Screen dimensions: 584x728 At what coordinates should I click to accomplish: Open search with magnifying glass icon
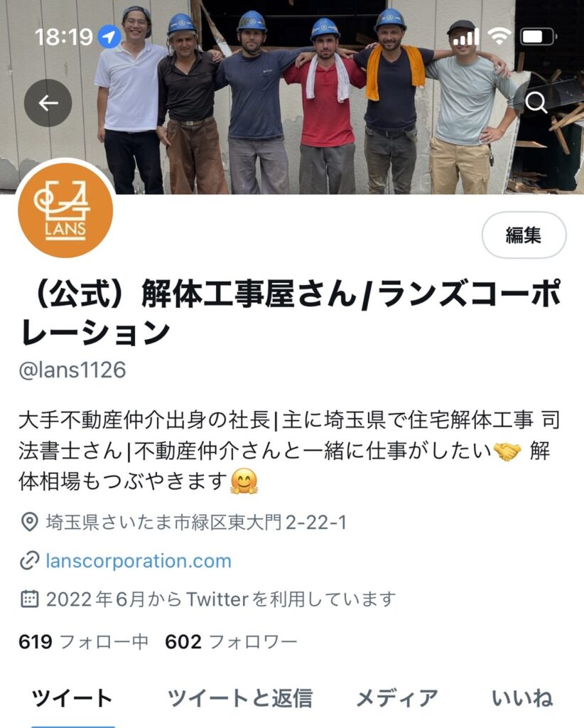click(x=536, y=102)
